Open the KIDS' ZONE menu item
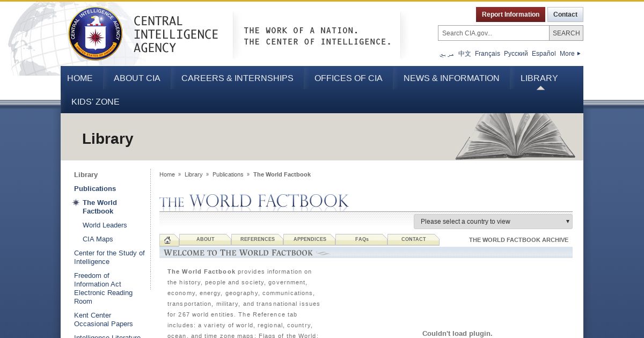Image resolution: width=644 pixels, height=338 pixels. point(96,102)
